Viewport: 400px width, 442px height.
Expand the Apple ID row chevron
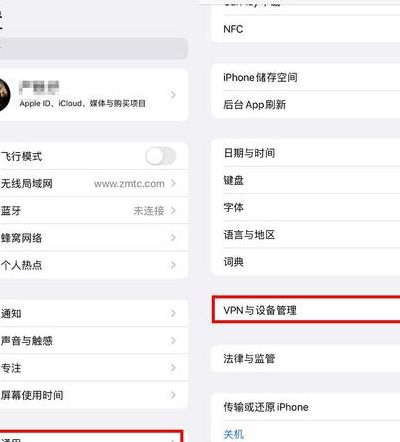pos(173,95)
